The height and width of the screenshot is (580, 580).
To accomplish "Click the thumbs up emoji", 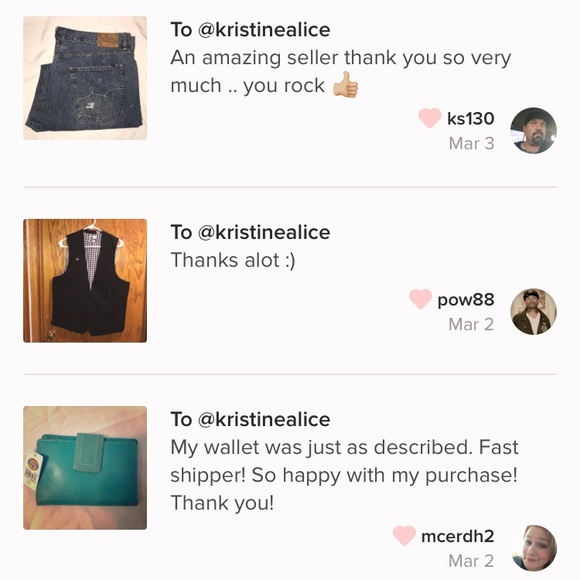I will click(x=345, y=85).
